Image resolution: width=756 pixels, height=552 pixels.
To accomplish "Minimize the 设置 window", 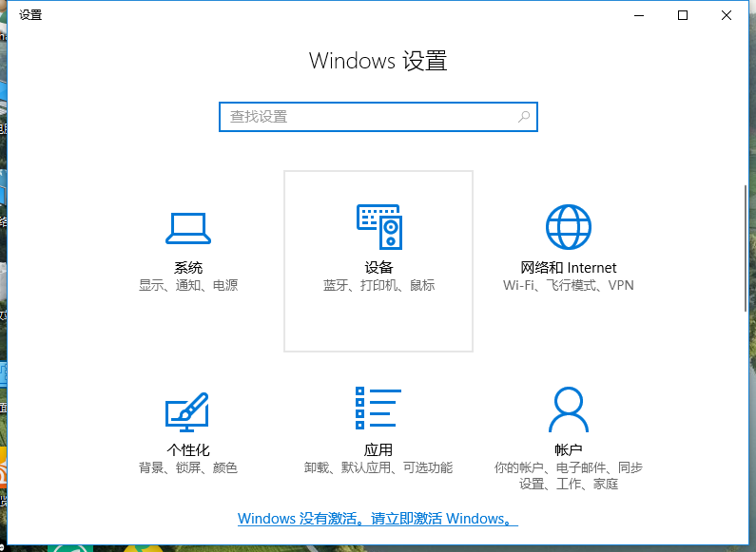I will pyautogui.click(x=638, y=15).
